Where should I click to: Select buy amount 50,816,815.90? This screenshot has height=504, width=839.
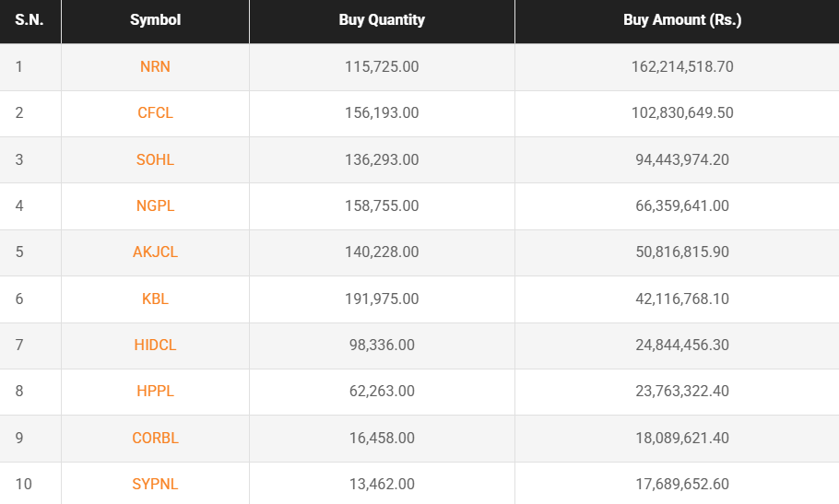(x=682, y=252)
